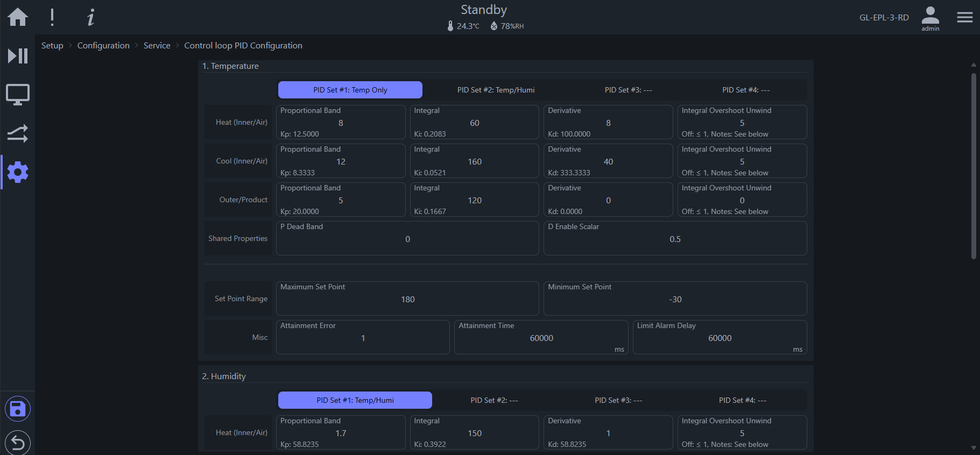Open the hamburger menu
This screenshot has height=455, width=980.
coord(965,17)
